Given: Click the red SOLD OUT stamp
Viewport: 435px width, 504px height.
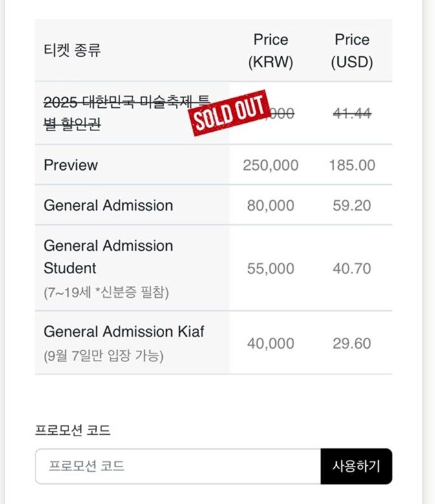Looking at the screenshot, I should [x=230, y=113].
